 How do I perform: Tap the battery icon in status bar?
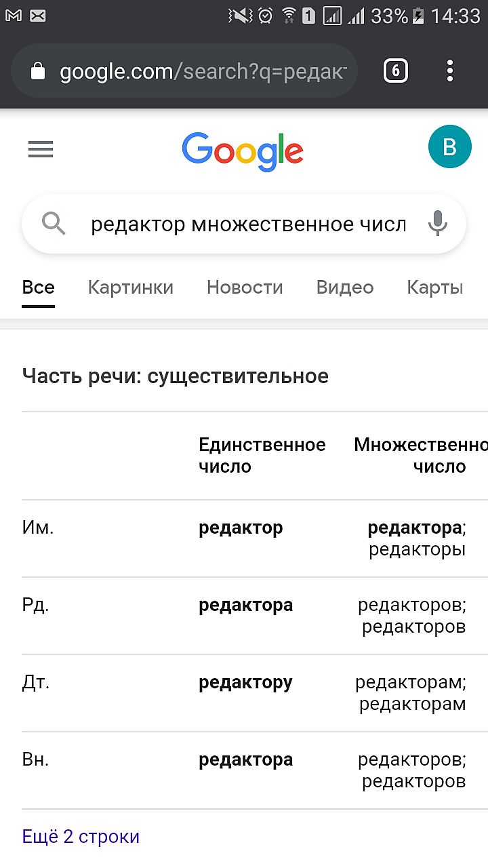coord(418,16)
